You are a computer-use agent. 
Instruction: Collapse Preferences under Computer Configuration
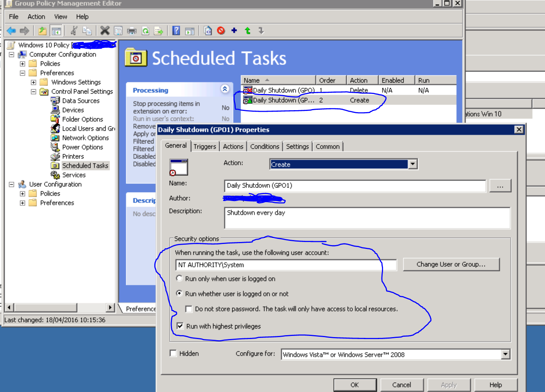[x=22, y=73]
